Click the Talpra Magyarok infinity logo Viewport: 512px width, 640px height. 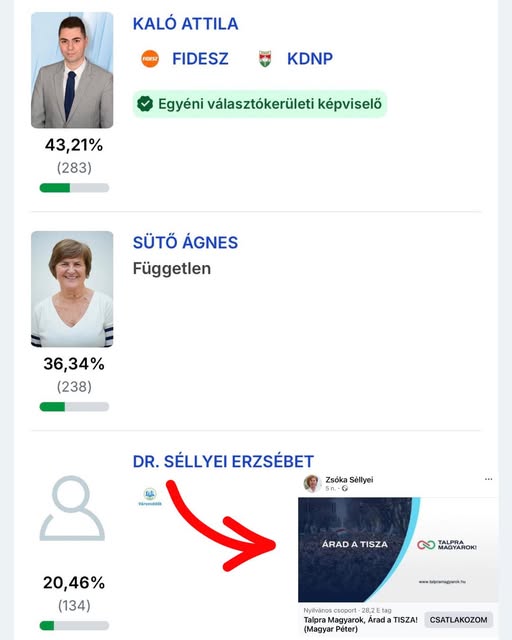tap(426, 545)
